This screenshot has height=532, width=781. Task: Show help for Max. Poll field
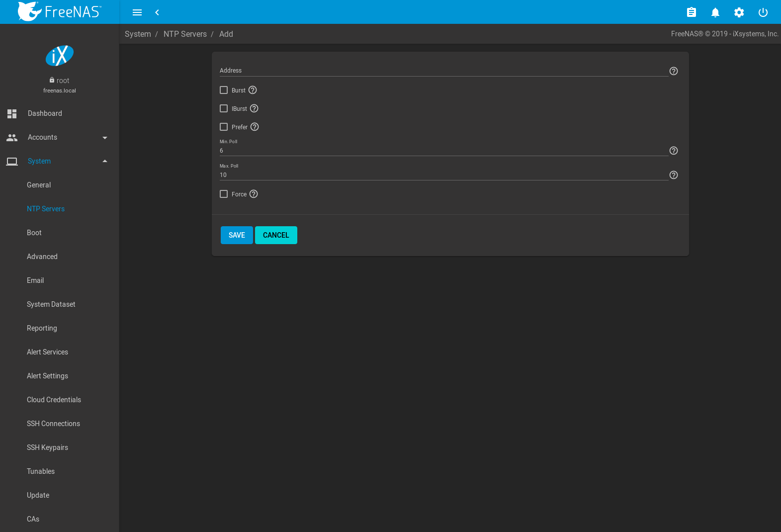click(x=673, y=175)
